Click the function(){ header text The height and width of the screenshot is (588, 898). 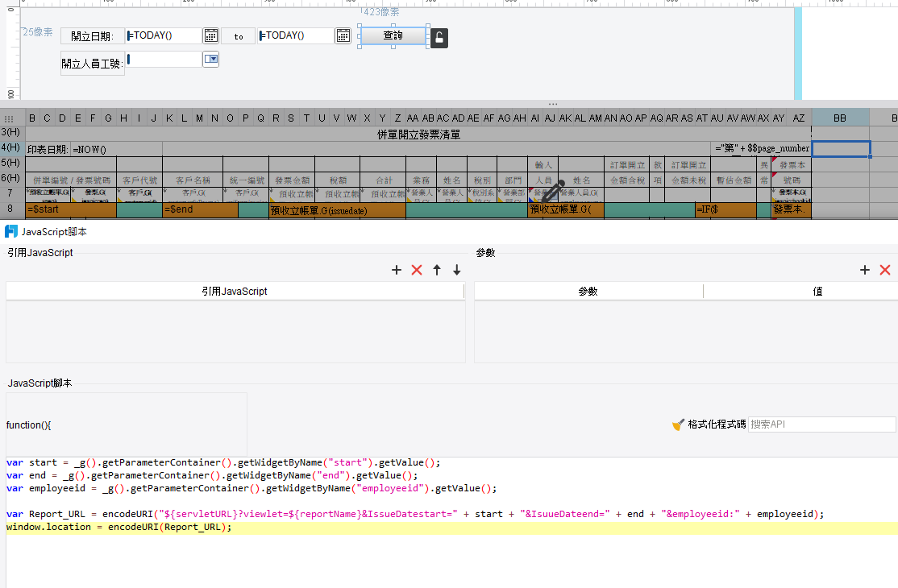pyautogui.click(x=29, y=425)
